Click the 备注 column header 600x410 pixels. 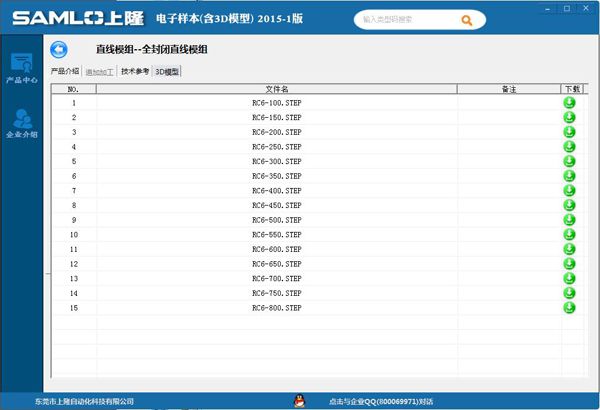click(508, 89)
